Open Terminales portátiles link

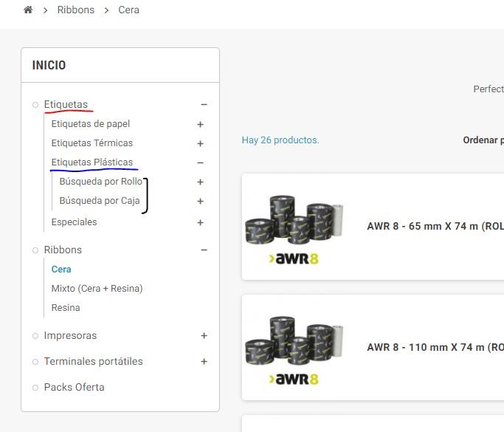(x=93, y=362)
